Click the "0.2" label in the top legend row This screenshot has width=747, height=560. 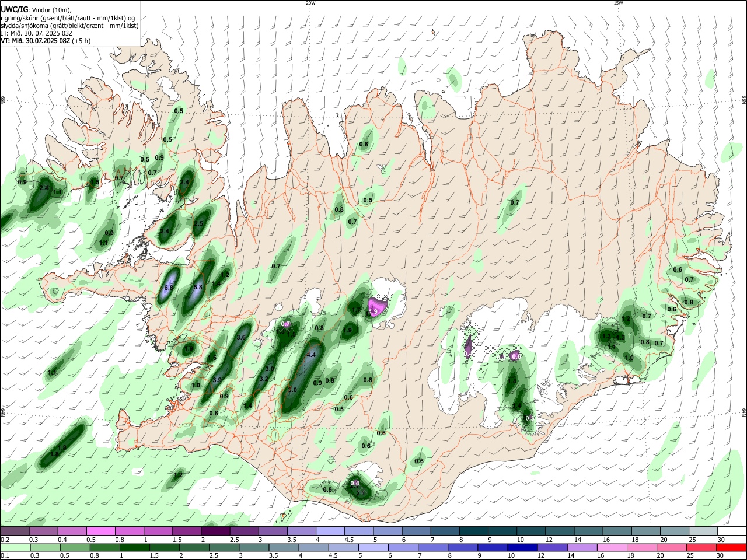pyautogui.click(x=5, y=540)
